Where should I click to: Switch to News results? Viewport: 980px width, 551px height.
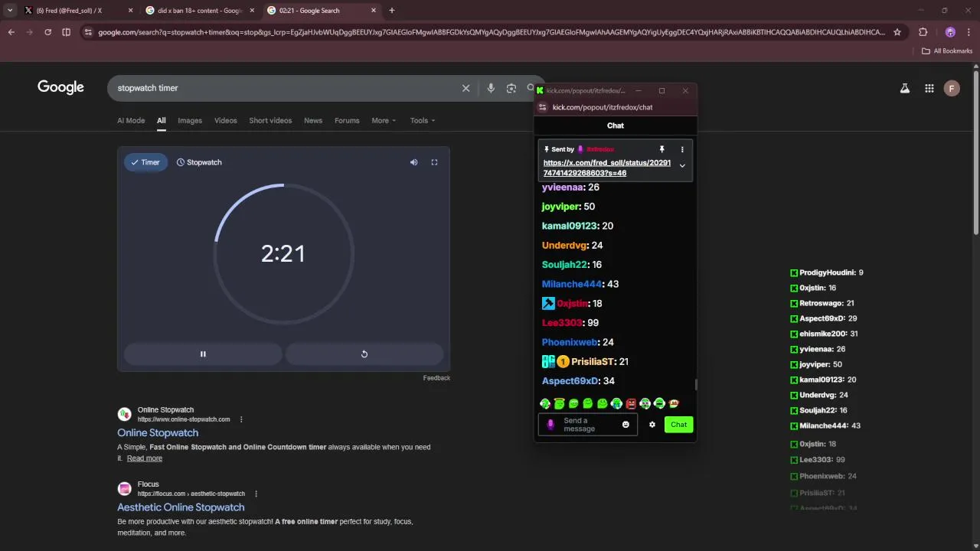[313, 120]
